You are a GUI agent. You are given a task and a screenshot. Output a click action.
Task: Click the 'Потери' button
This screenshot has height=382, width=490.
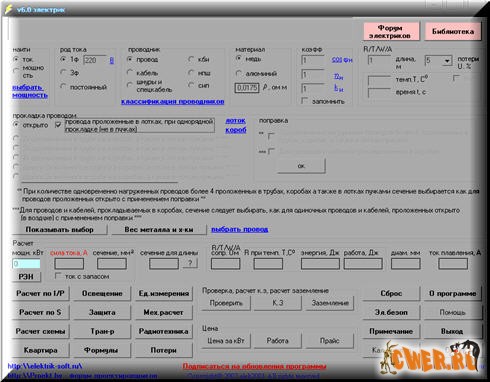tap(164, 350)
